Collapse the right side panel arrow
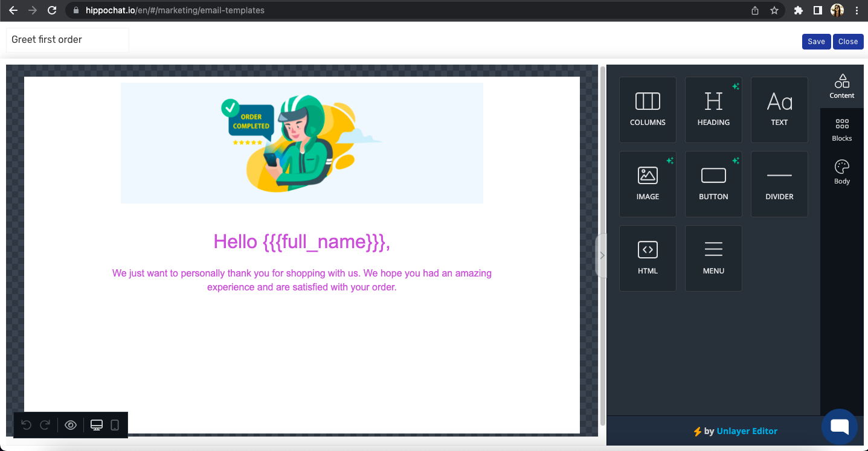Screen dimensions: 868x451 (602, 255)
